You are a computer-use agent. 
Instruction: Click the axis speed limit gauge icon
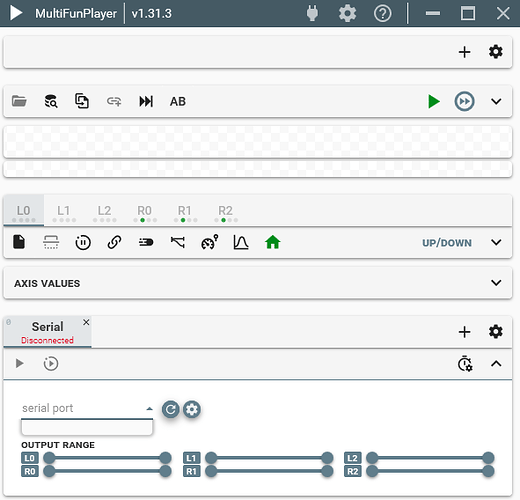pyautogui.click(x=209, y=242)
